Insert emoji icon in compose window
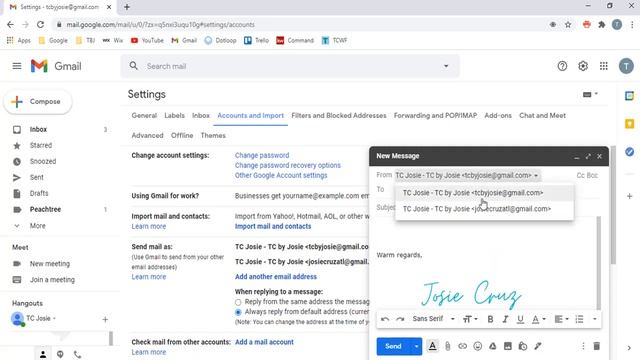 [x=478, y=346]
